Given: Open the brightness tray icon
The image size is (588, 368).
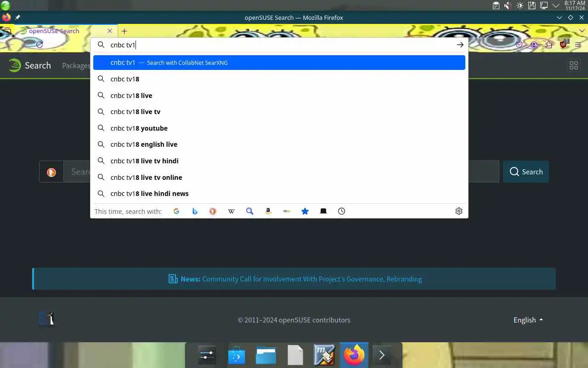Looking at the screenshot, I should coord(520,6).
